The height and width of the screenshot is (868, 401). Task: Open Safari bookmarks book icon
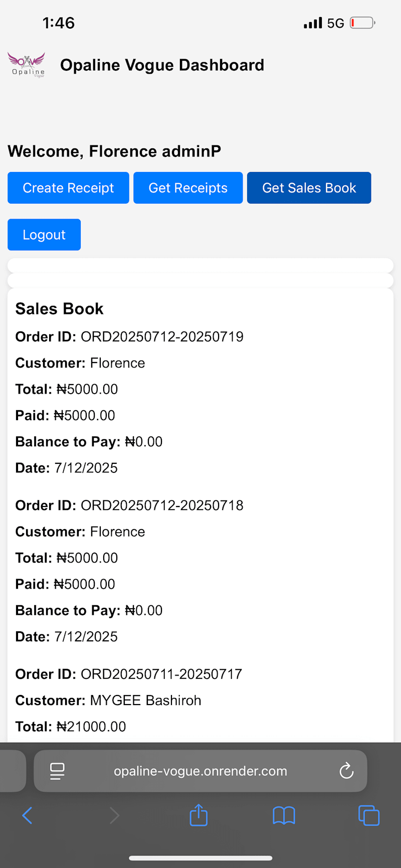[x=284, y=815]
